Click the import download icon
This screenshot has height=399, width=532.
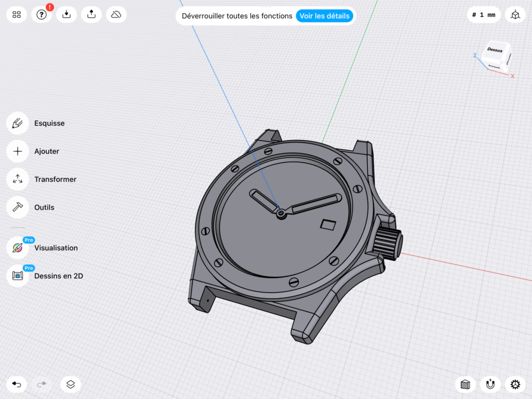[x=66, y=15]
